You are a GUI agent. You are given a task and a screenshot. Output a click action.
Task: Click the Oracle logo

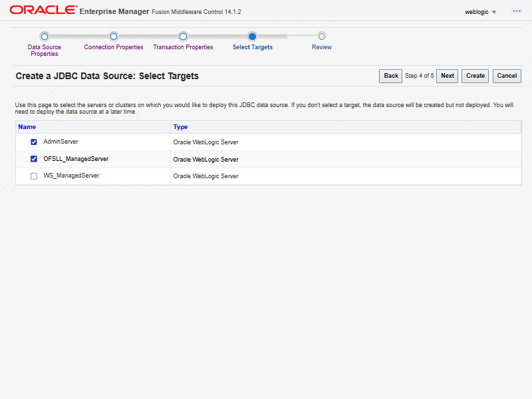(x=43, y=11)
